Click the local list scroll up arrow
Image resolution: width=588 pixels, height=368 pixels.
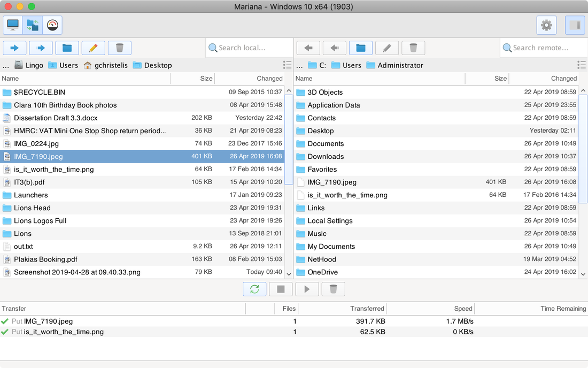(x=289, y=90)
